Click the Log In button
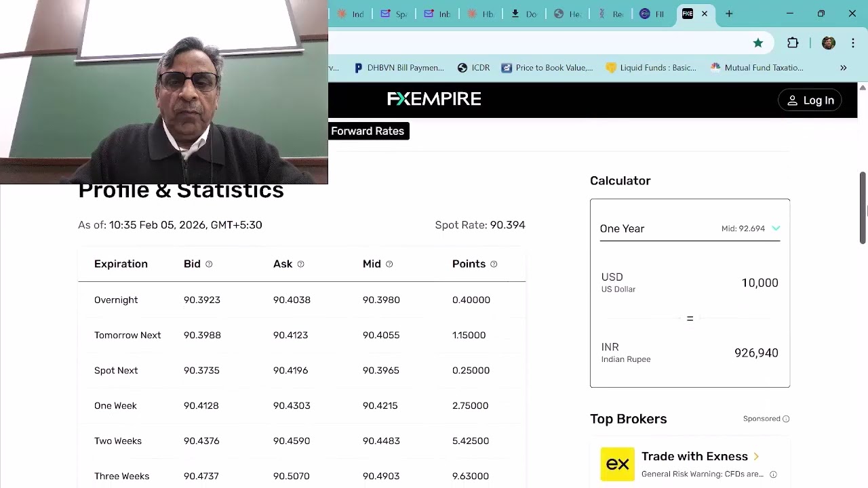Image resolution: width=868 pixels, height=488 pixels. pos(810,100)
